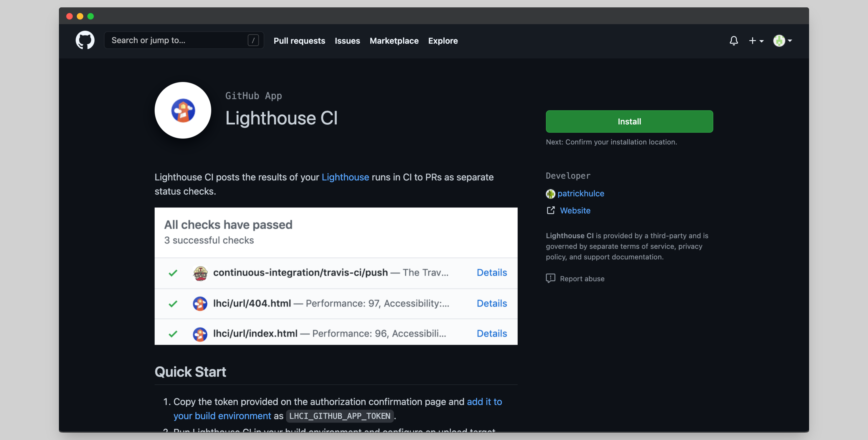Follow the Lighthouse link in the description
This screenshot has width=868, height=440.
(x=345, y=177)
